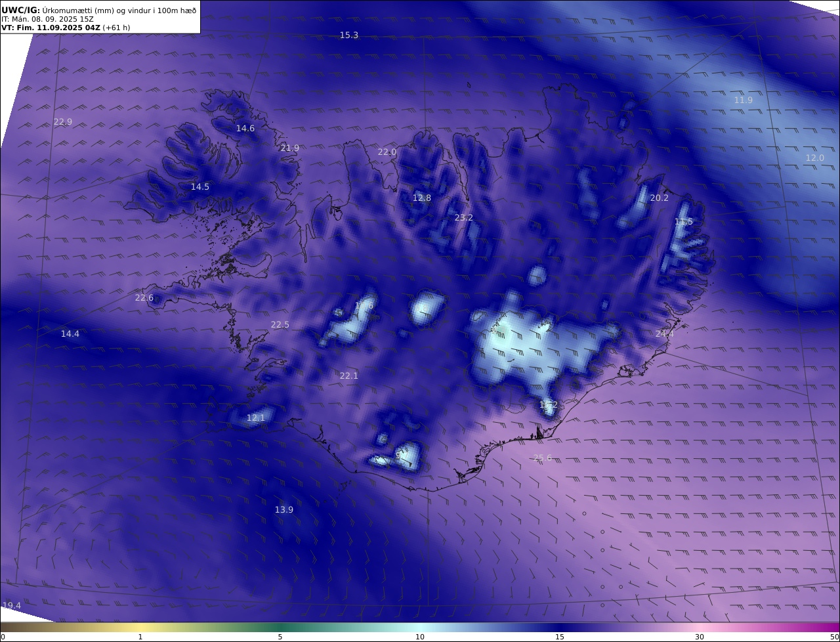Click the value 15.3 on the map
Screen dimensions: 840x642
click(349, 35)
